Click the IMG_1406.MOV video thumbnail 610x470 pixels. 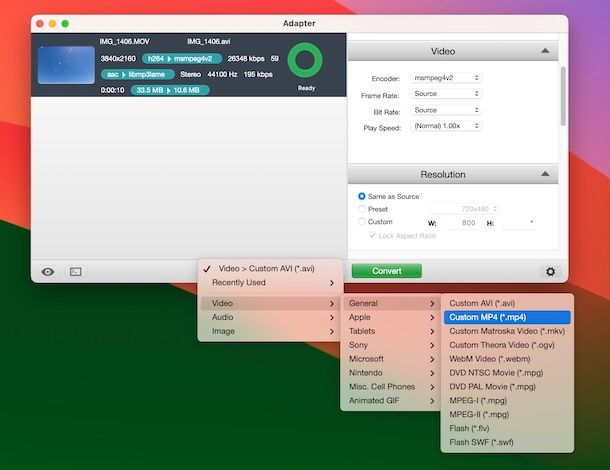click(x=66, y=65)
